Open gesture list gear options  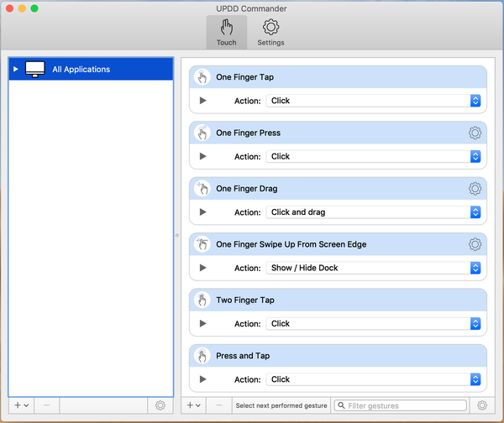[x=482, y=405]
